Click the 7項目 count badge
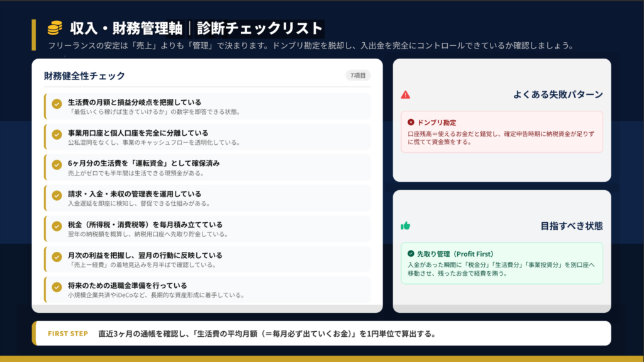Viewport: 644px width, 362px height. point(358,76)
